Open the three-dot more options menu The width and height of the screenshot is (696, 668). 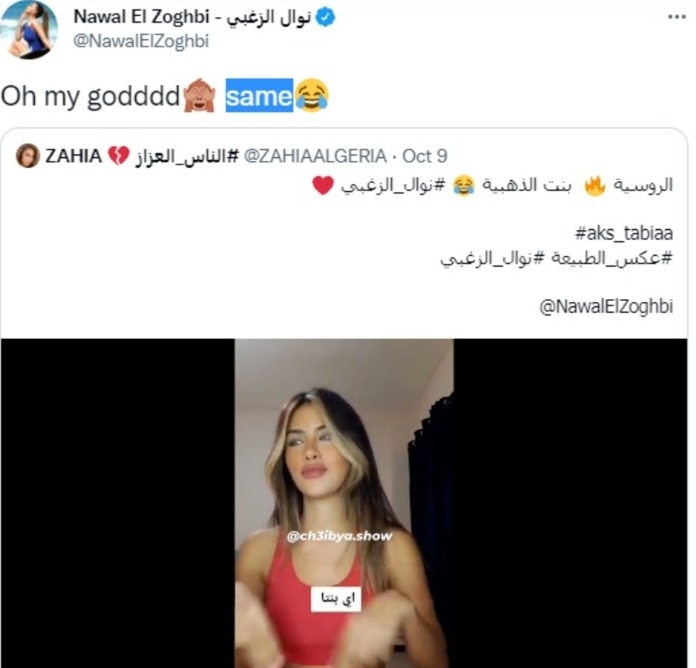(676, 17)
